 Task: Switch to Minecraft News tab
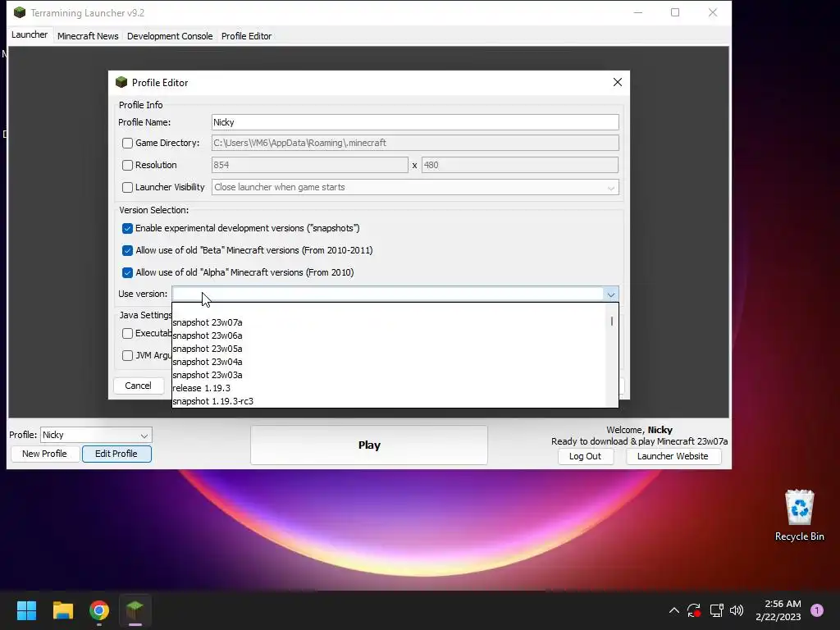(88, 36)
